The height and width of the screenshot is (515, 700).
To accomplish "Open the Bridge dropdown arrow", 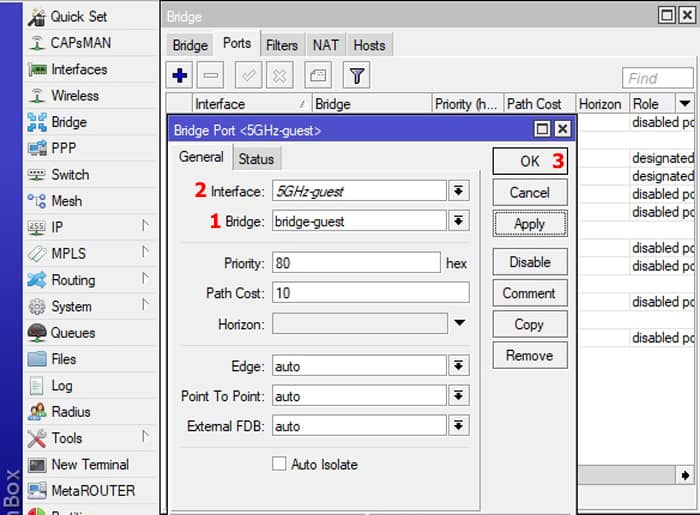I will (458, 221).
